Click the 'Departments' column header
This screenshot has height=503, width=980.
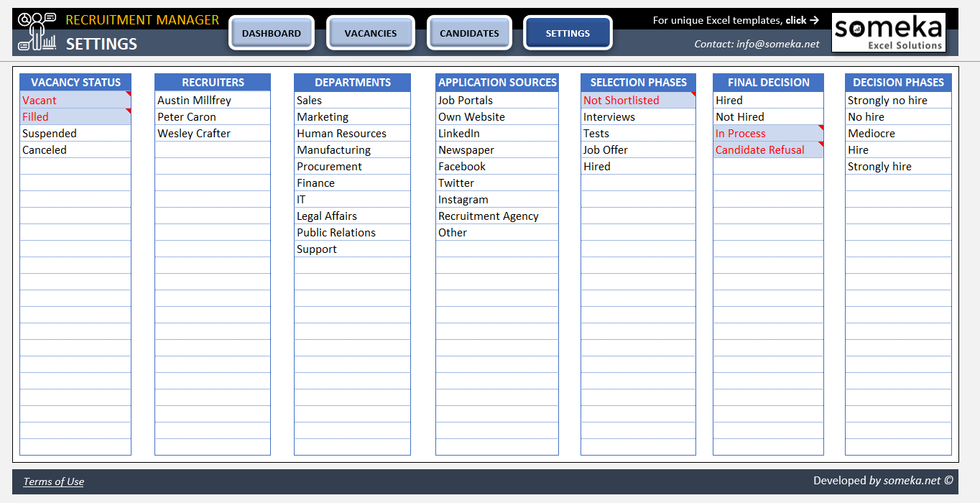tap(352, 83)
